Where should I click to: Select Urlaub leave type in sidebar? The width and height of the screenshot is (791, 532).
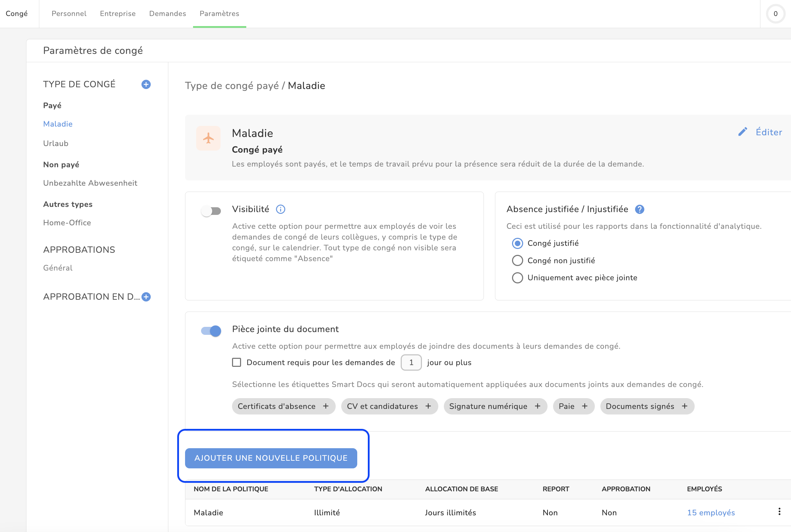(x=56, y=143)
